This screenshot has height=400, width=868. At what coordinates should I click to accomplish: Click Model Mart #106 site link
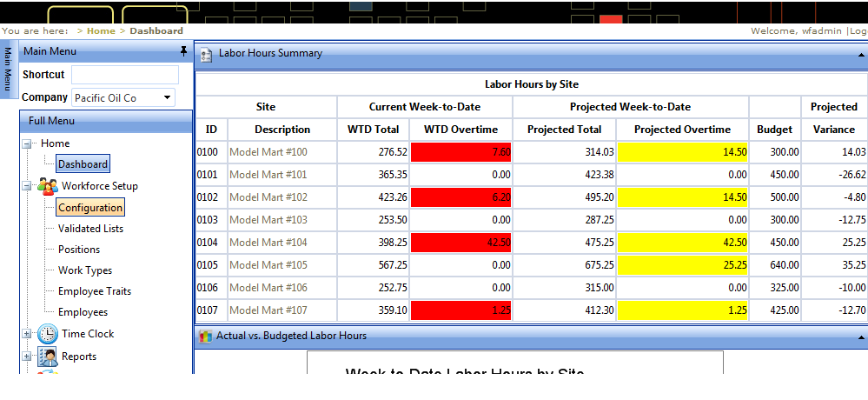268,288
